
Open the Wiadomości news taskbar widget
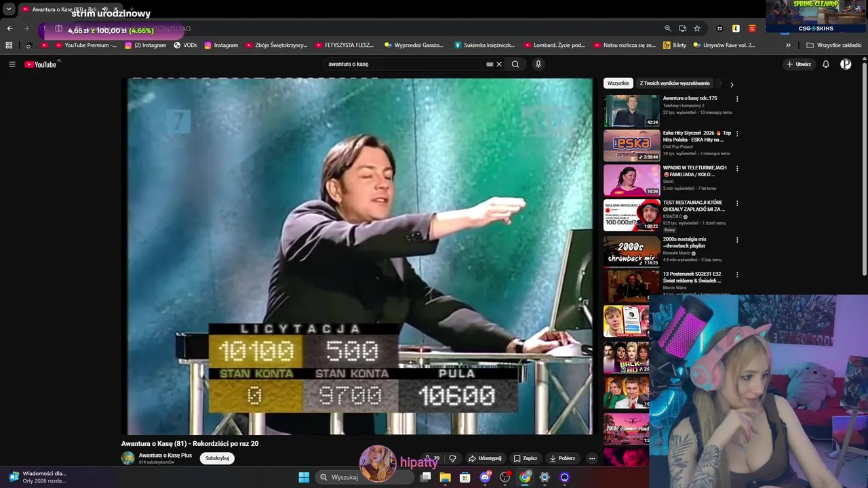point(37,477)
